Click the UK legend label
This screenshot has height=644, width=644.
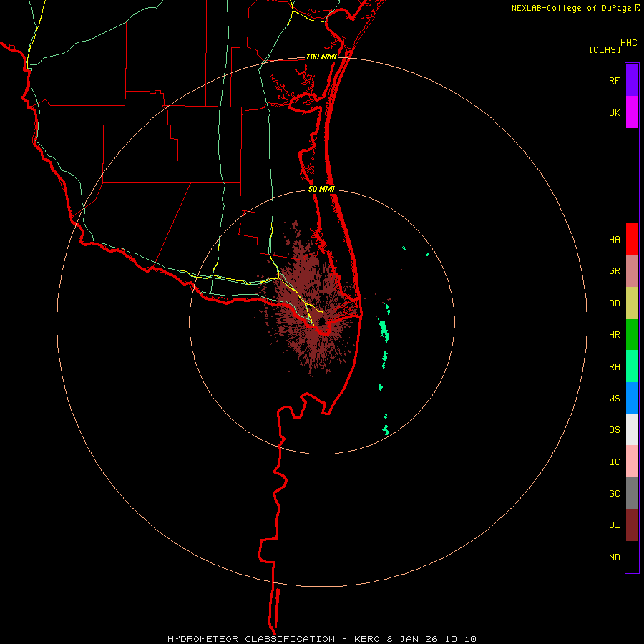tap(615, 112)
